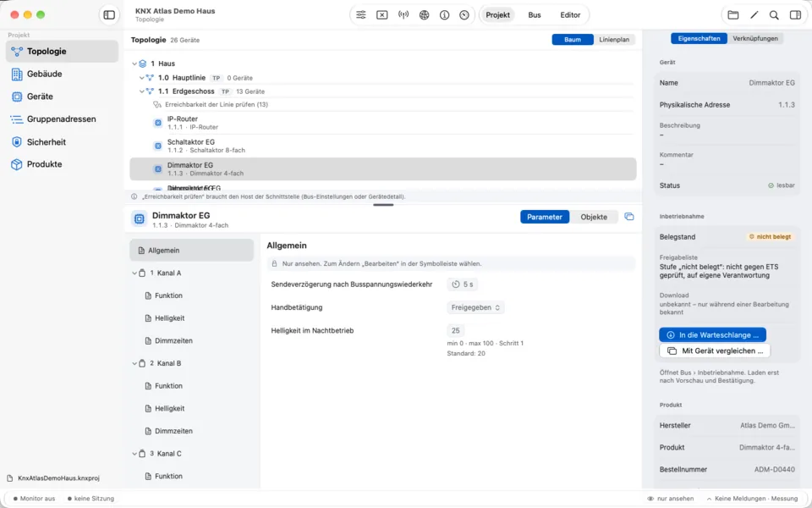
Task: Select the Objekte segment
Action: (x=594, y=217)
